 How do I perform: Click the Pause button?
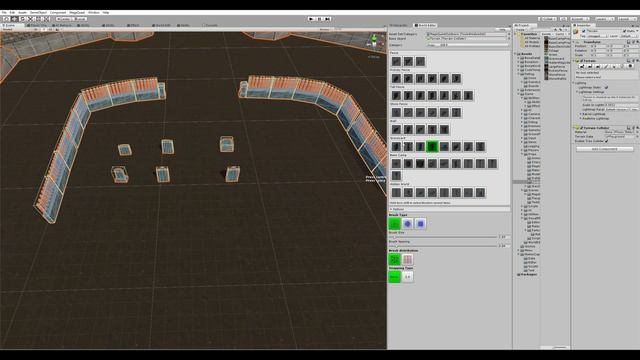(x=319, y=19)
